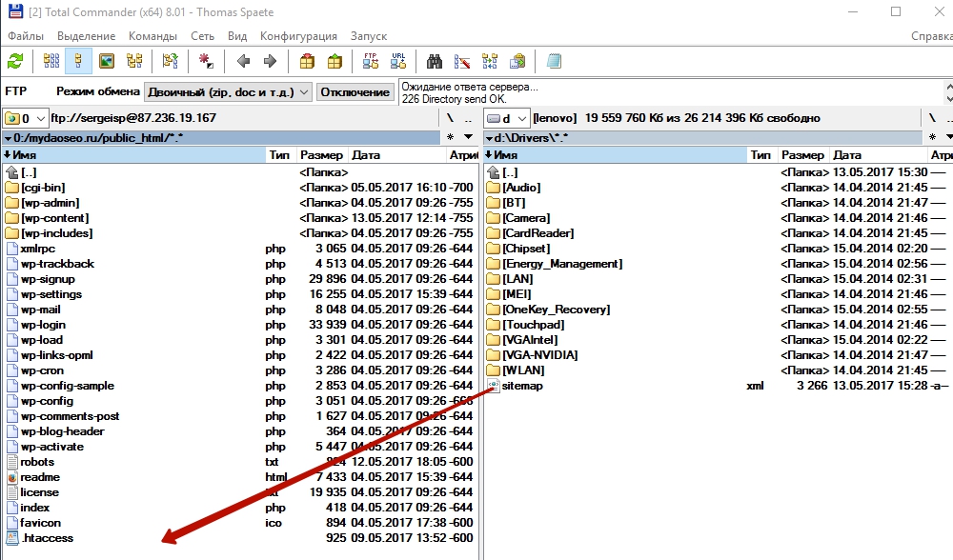Viewport: 953px width, 560px height.
Task: Click the Pack files box icon
Action: coord(307,61)
